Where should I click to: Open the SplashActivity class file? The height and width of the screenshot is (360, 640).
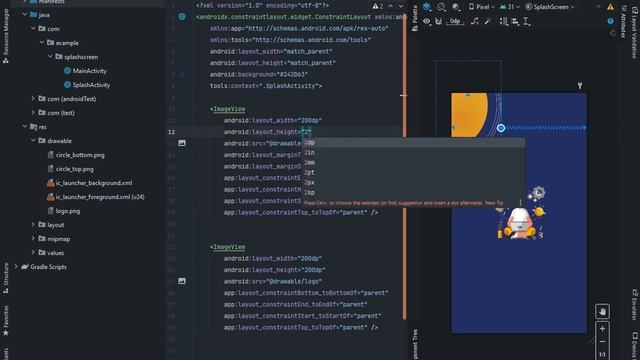click(x=87, y=85)
